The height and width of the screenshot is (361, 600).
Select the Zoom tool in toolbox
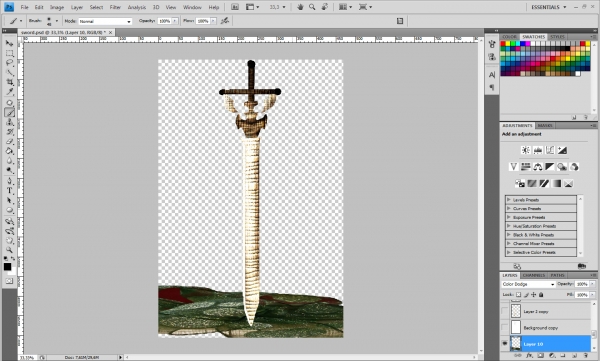point(9,250)
